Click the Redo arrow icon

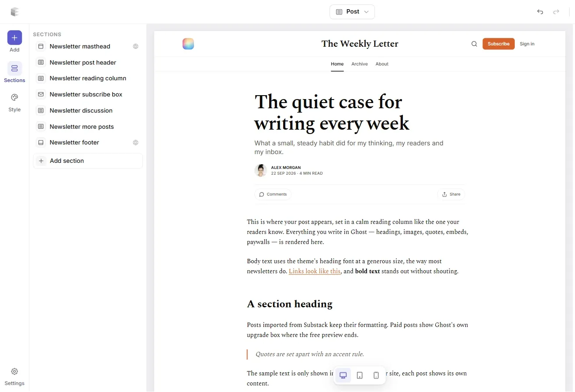tap(556, 12)
